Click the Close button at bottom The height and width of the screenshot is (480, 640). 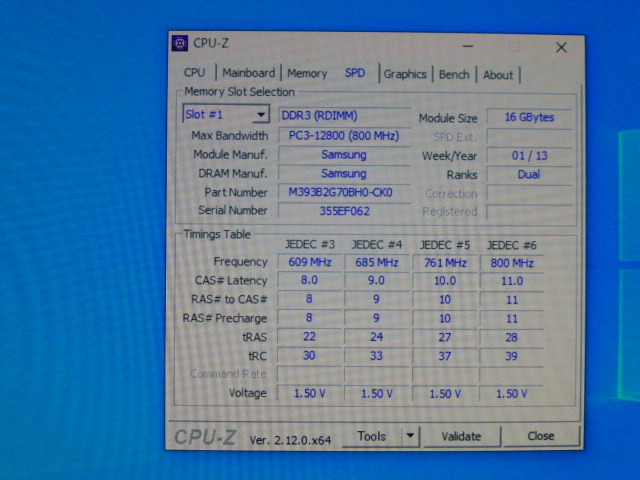point(541,436)
